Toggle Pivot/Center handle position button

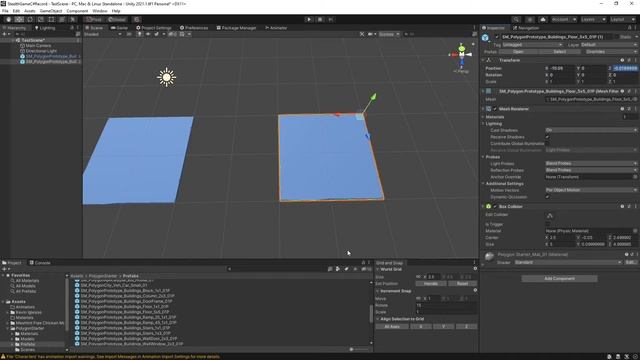94,19
